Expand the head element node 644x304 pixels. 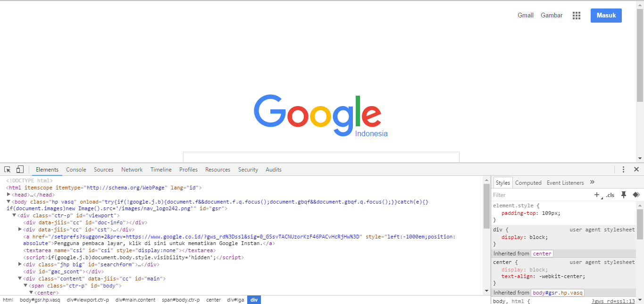(x=9, y=195)
